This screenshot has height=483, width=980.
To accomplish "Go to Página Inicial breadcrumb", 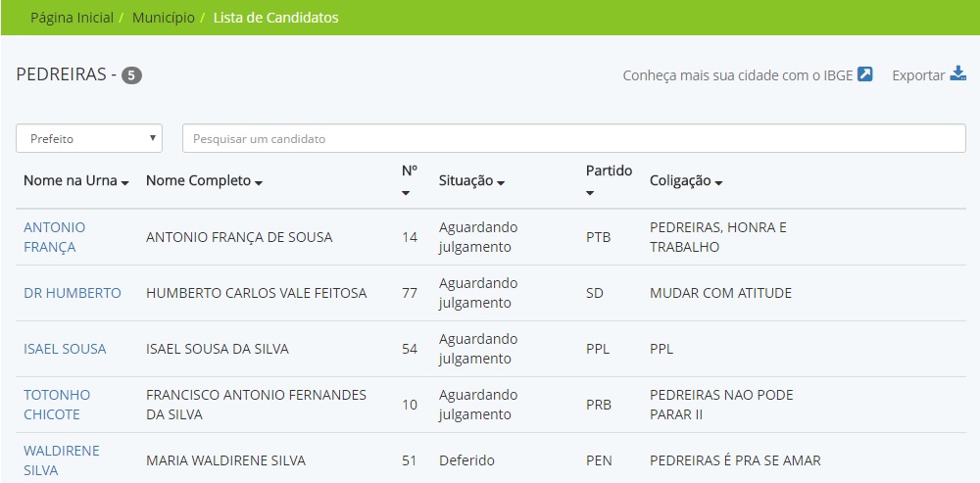I will click(72, 18).
